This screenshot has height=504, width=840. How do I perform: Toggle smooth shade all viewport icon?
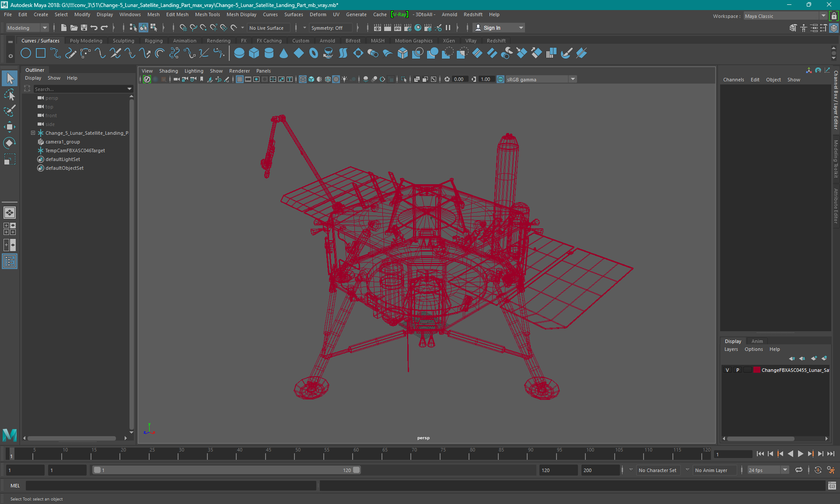311,79
